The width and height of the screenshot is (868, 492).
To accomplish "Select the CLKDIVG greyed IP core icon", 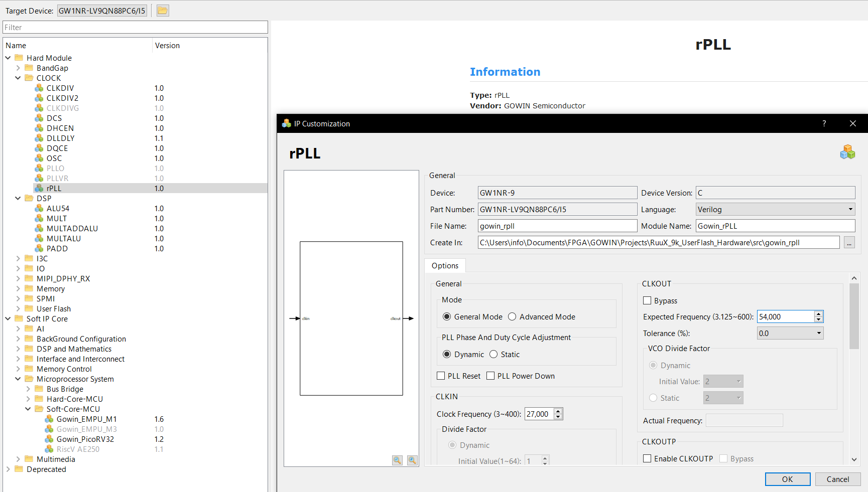I will click(39, 108).
